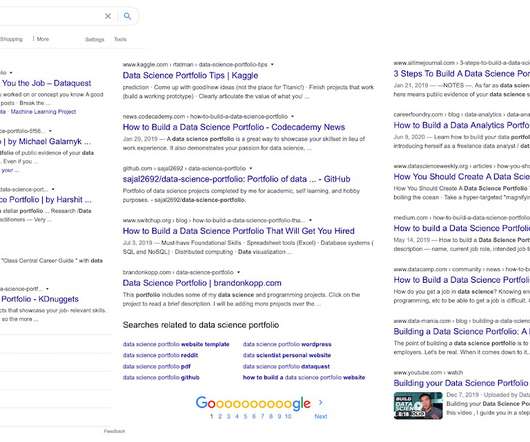Image resolution: width=530 pixels, height=442 pixels.
Task: Open the search Tools menu
Action: click(x=120, y=39)
